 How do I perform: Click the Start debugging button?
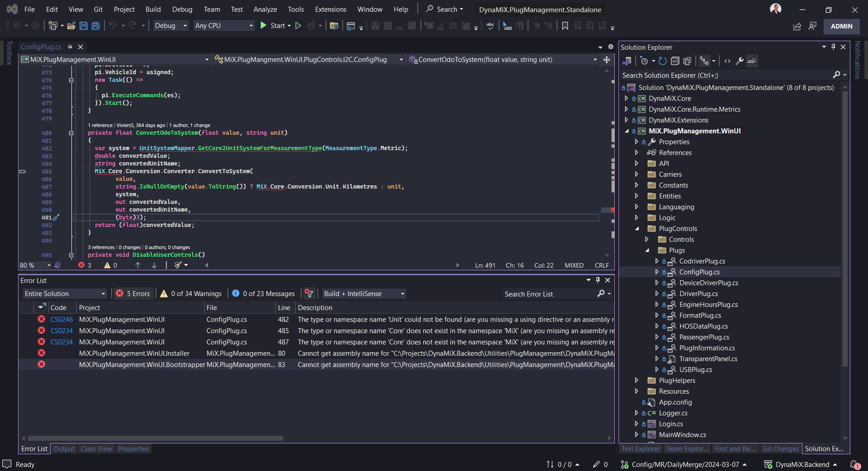[x=273, y=26]
